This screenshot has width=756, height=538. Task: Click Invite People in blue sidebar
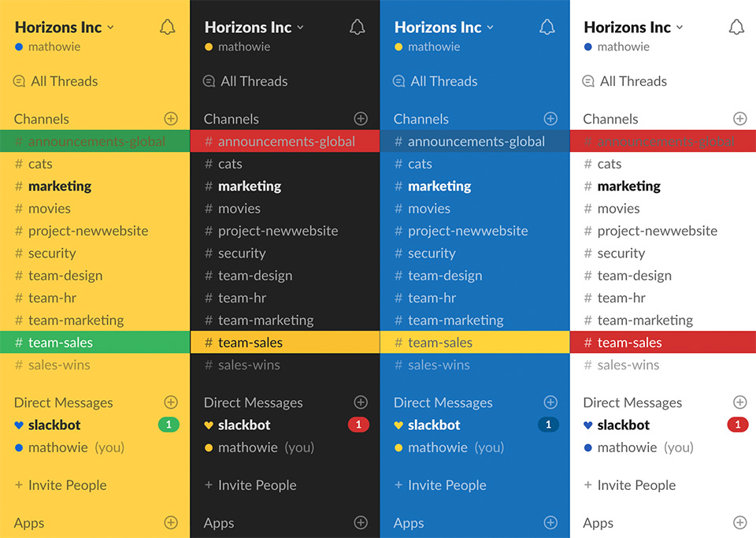pyautogui.click(x=441, y=485)
